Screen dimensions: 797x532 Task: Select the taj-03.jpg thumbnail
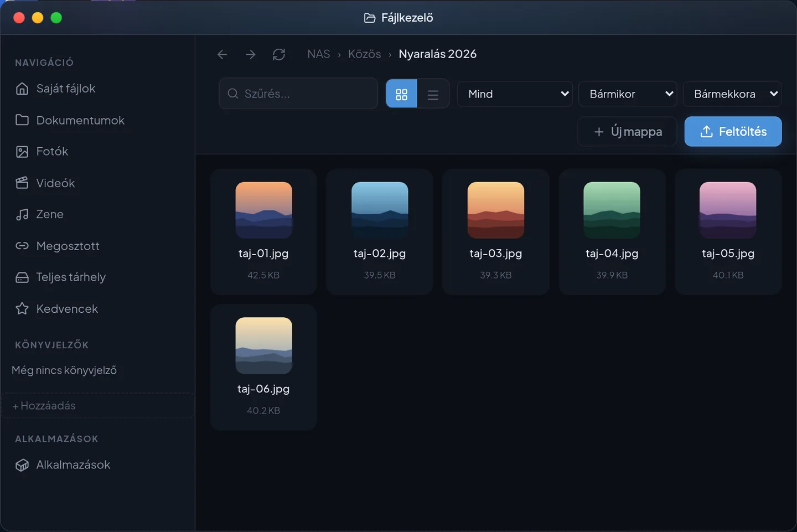click(496, 210)
